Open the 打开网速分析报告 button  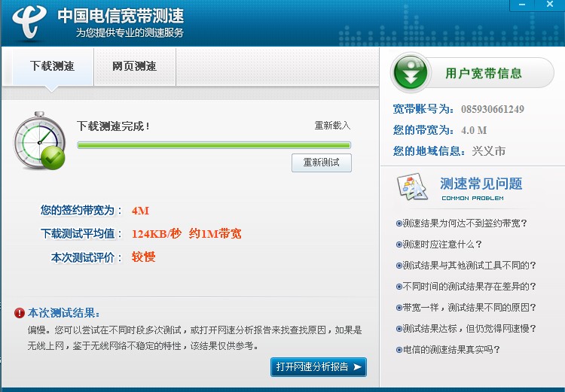tap(319, 367)
